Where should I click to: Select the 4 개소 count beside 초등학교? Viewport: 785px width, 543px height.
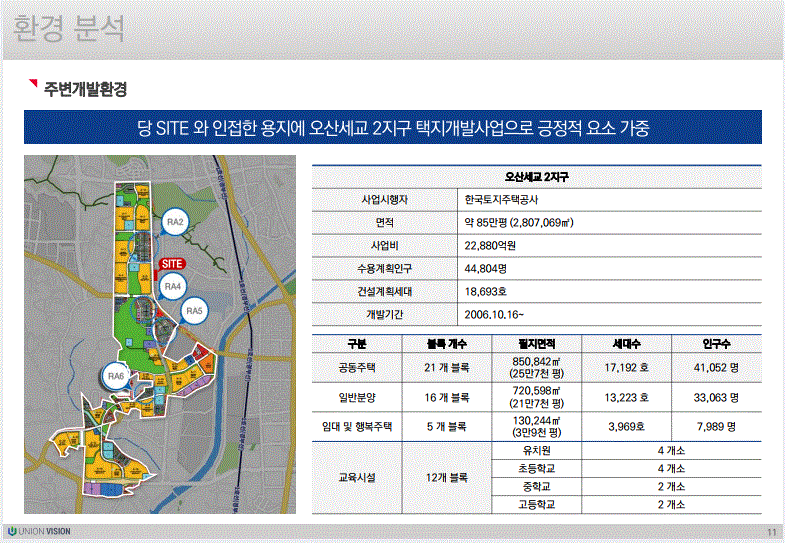[x=671, y=469]
